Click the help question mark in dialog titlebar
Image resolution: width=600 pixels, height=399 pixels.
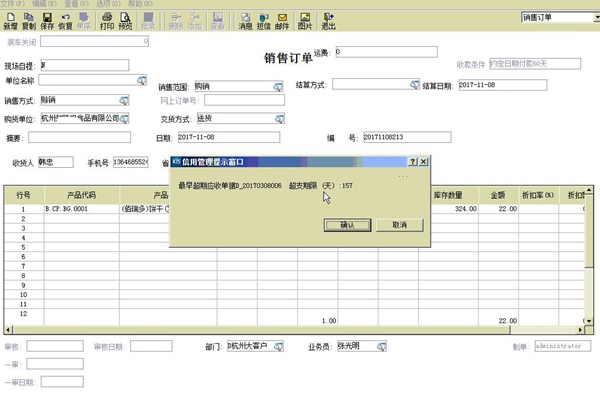[x=412, y=162]
